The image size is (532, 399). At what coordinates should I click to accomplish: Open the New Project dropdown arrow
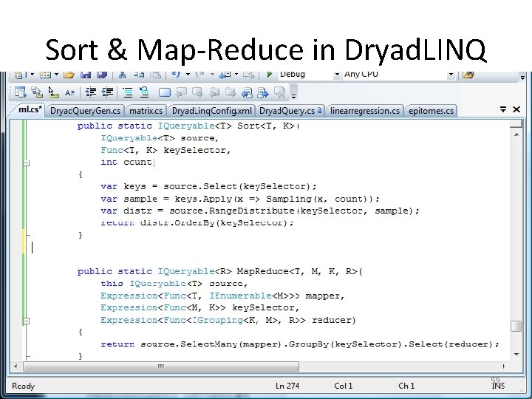click(33, 74)
